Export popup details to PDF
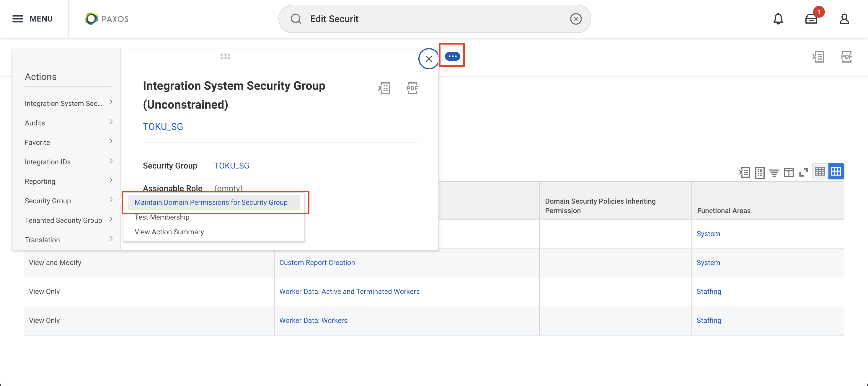 (412, 88)
